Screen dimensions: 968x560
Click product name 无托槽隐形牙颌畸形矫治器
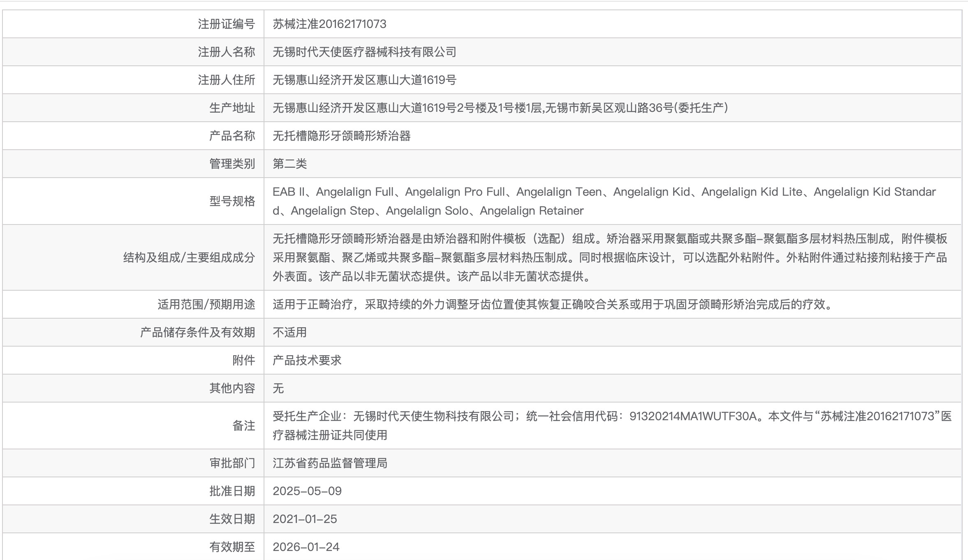[x=341, y=136]
